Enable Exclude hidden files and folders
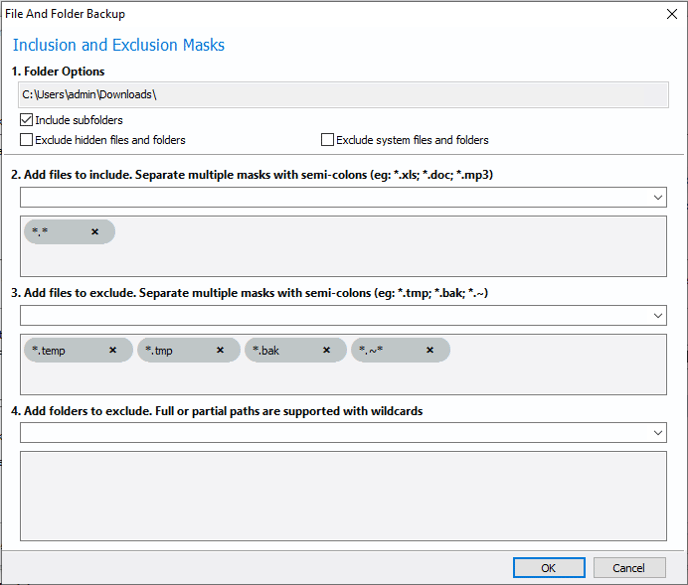Viewport: 688px width, 585px height. coord(26,140)
